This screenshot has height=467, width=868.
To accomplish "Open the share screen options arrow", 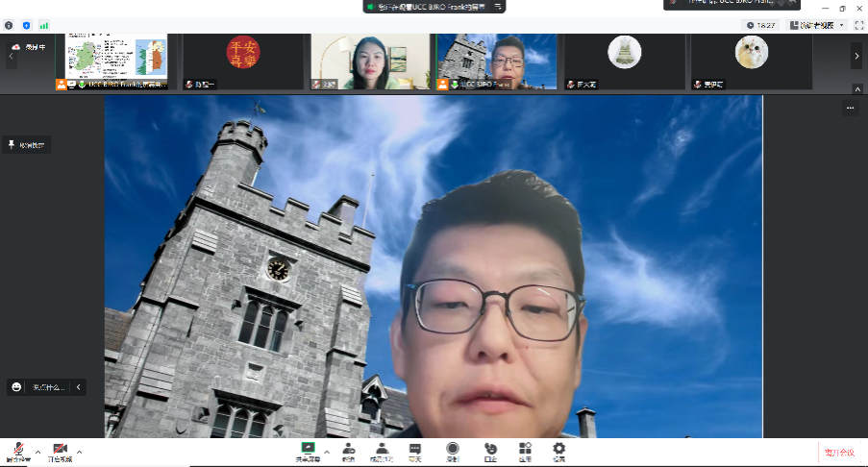I will 327,451.
